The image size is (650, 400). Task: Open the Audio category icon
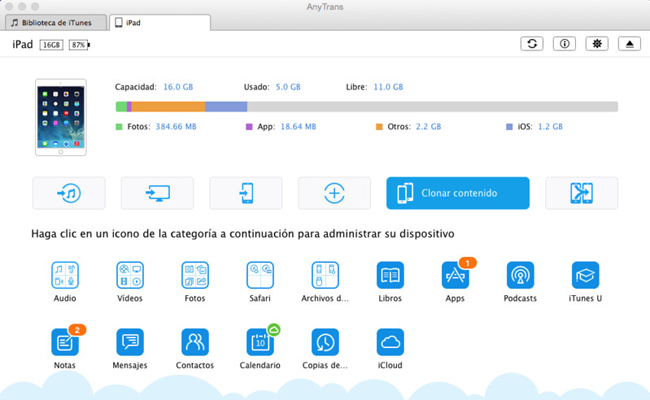point(65,275)
